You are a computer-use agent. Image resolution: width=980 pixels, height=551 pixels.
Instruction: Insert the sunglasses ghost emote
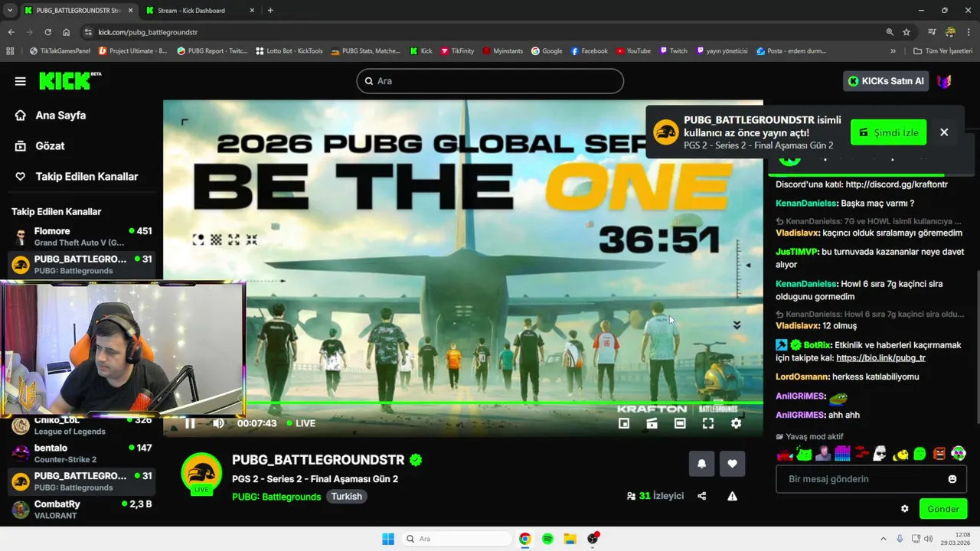(880, 454)
